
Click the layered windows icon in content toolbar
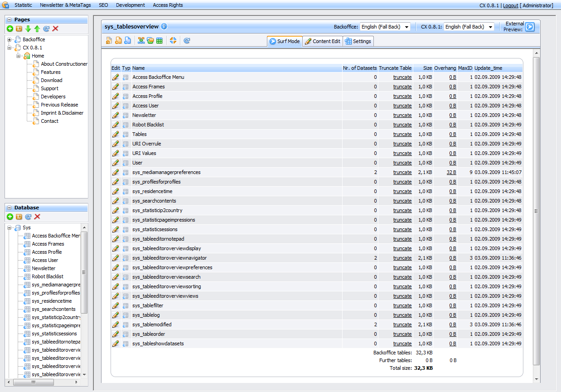pos(150,41)
